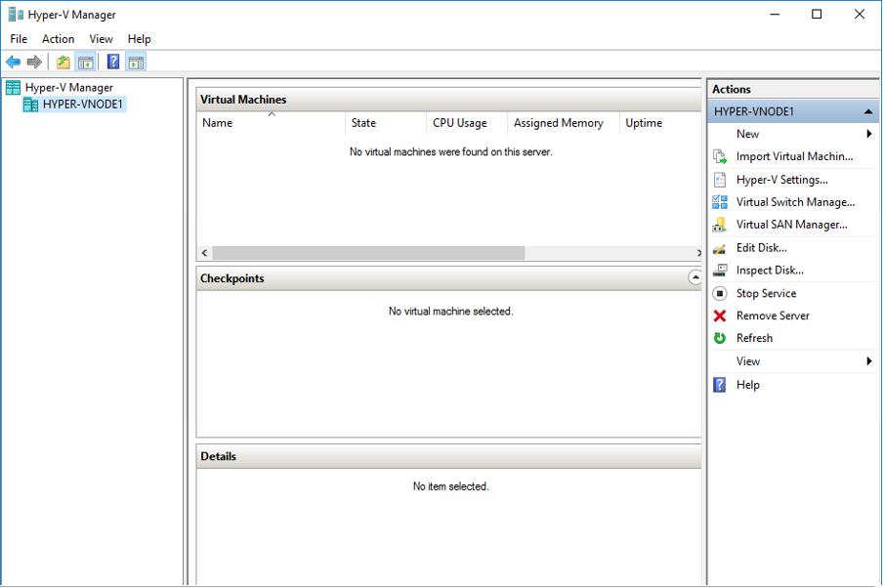The width and height of the screenshot is (884, 588).
Task: Click the HYPER-VNODE1 server icon in tree
Action: coord(31,105)
